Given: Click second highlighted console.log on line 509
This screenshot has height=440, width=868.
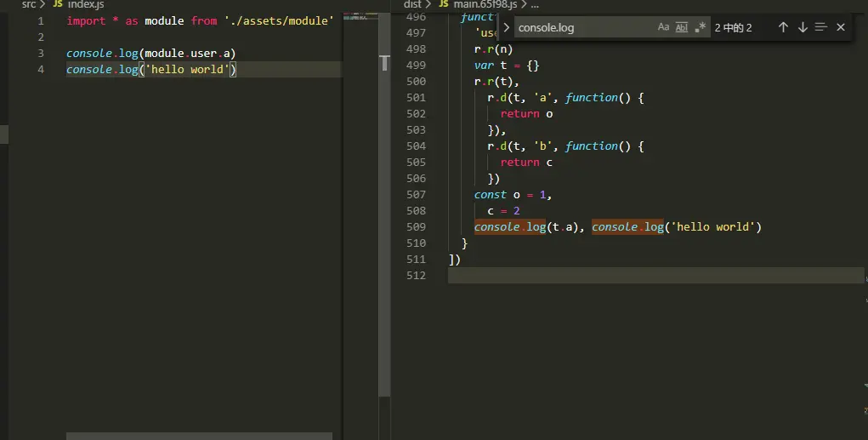Looking at the screenshot, I should (627, 226).
